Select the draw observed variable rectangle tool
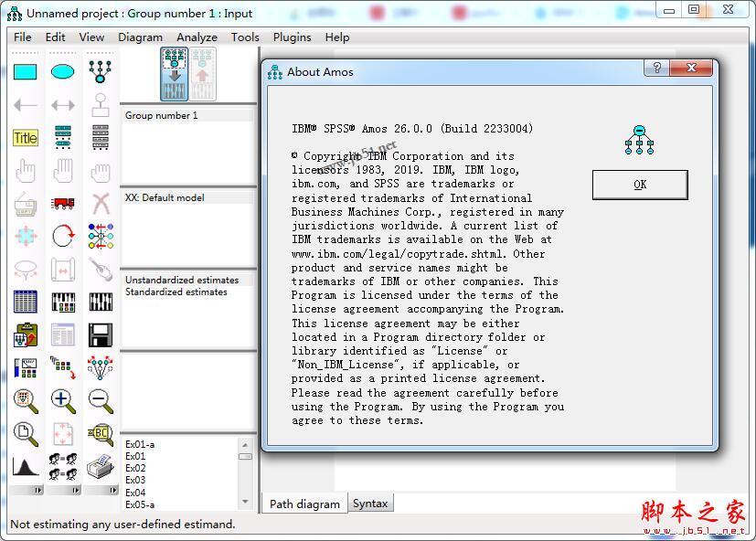Viewport: 756px width, 541px height. click(25, 72)
